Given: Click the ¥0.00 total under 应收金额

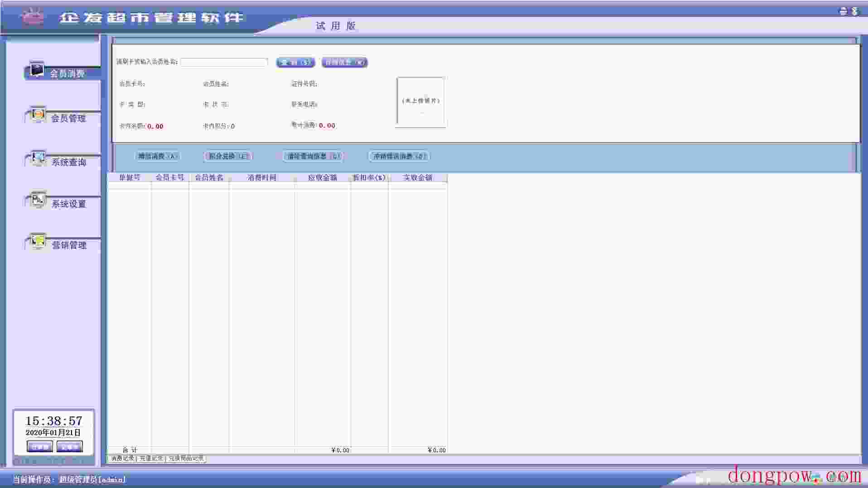Looking at the screenshot, I should (340, 450).
